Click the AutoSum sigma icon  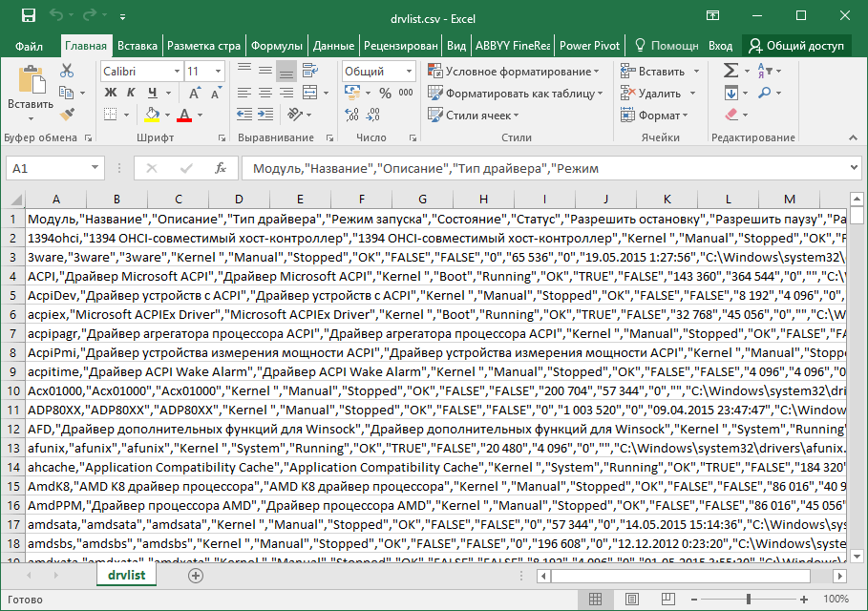(x=730, y=71)
